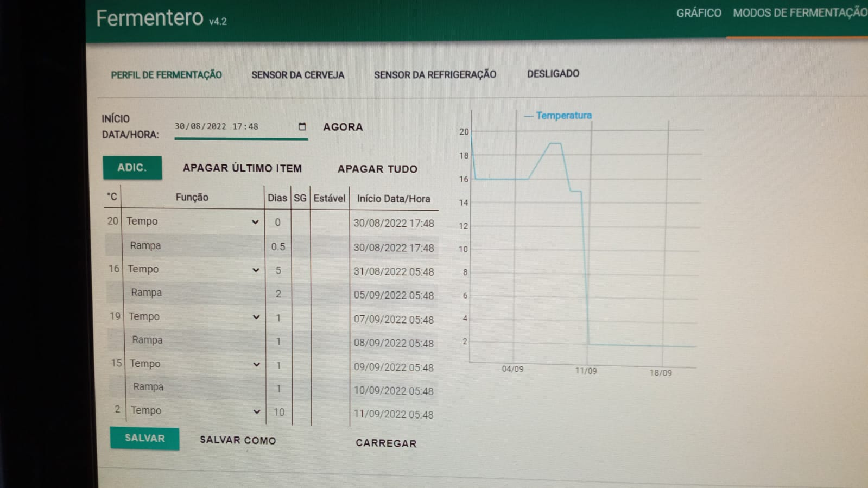Click the 11/09 label on the chart axis

pos(586,371)
